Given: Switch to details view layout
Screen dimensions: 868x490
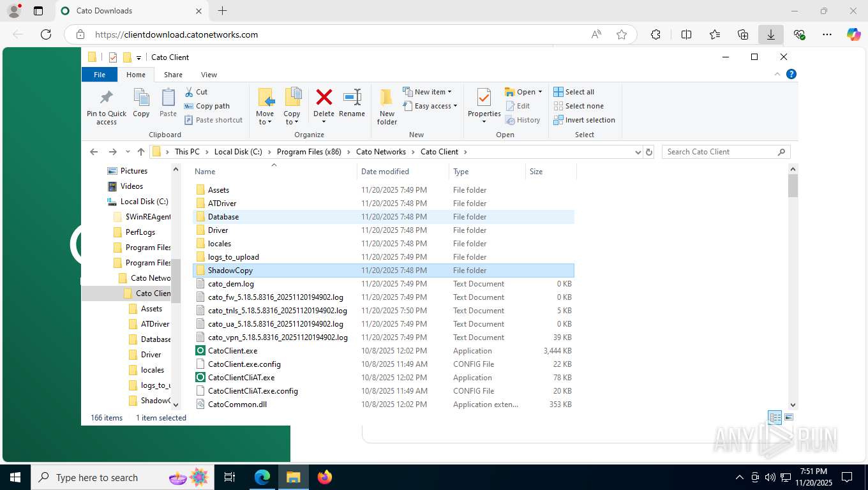Looking at the screenshot, I should [775, 418].
